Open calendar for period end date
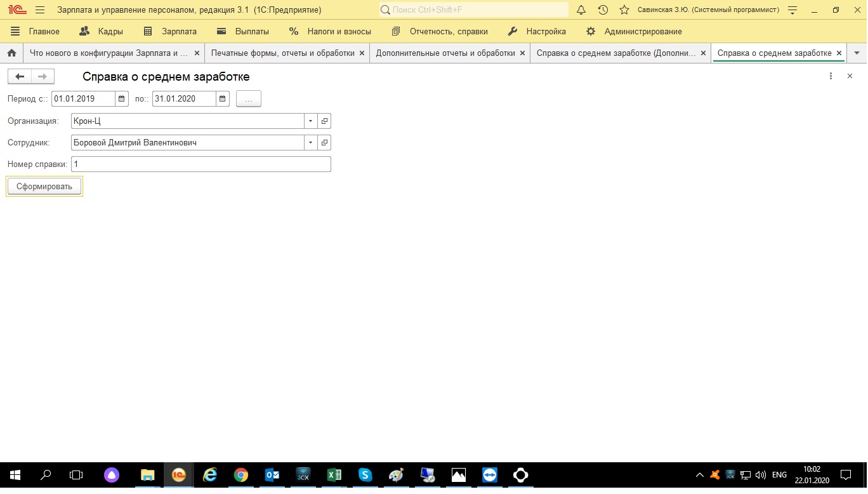This screenshot has width=868, height=494. tap(222, 98)
